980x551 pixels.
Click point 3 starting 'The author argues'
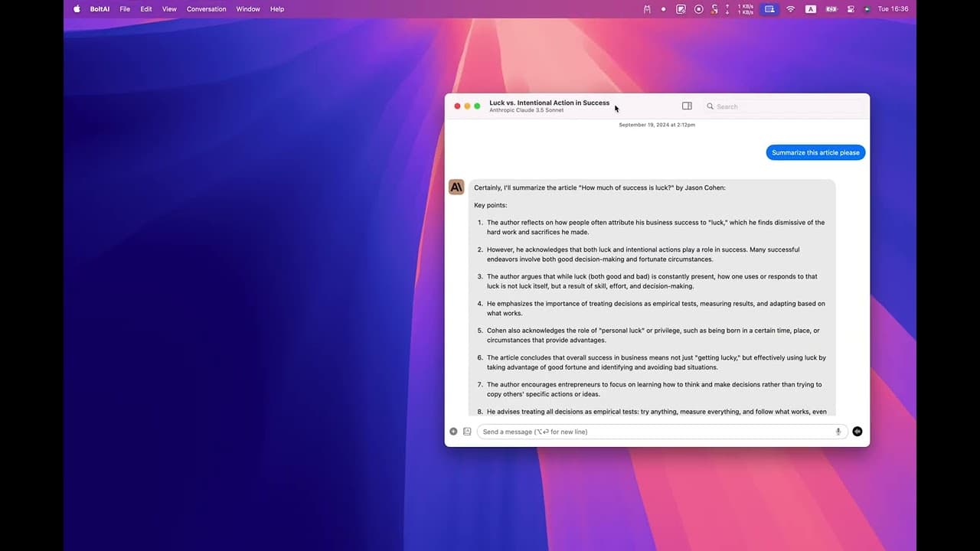652,281
